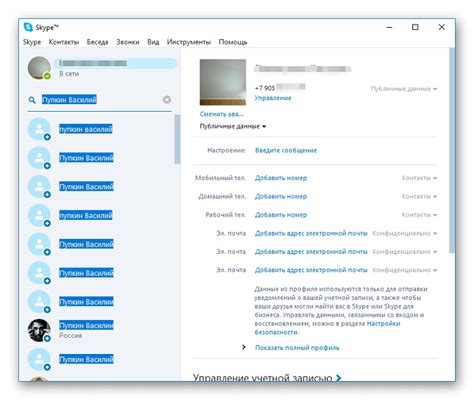Open the Беседа menu
The image size is (474, 400).
pyautogui.click(x=97, y=42)
